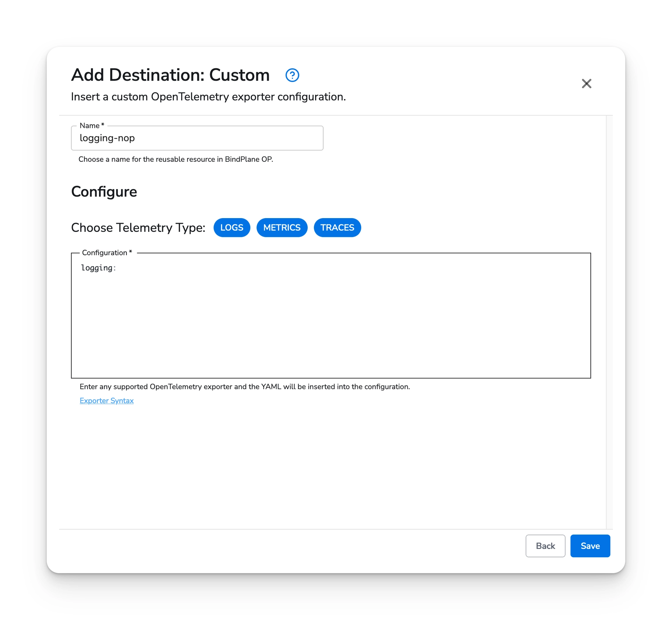
Task: Re-enable the LOGS telemetry pill
Action: 232,228
